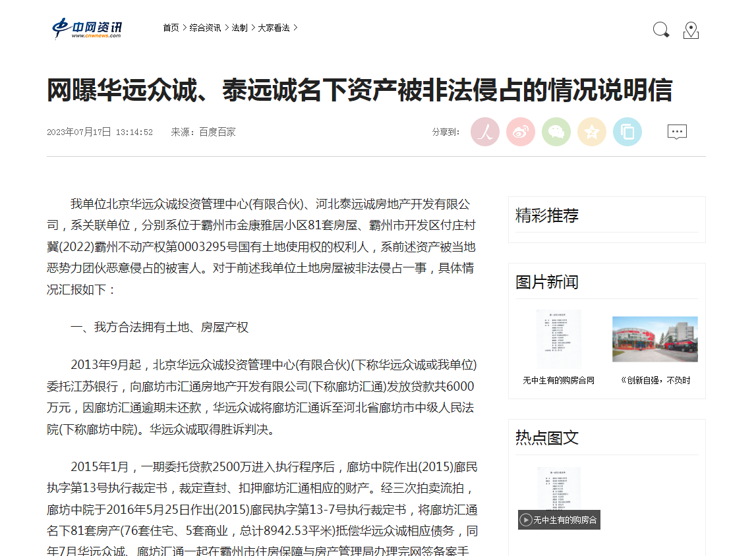This screenshot has width=756, height=556.
Task: Play the 无中生有的购房合 video
Action: [x=560, y=520]
